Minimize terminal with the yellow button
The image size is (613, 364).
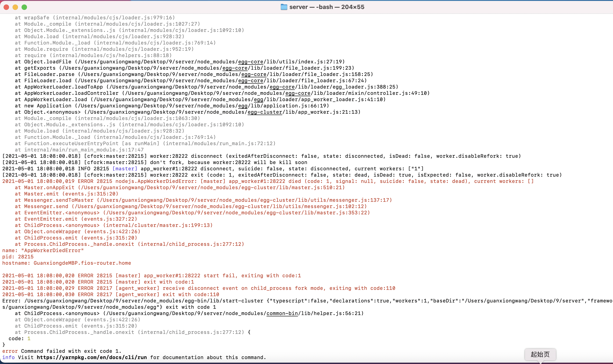click(15, 7)
